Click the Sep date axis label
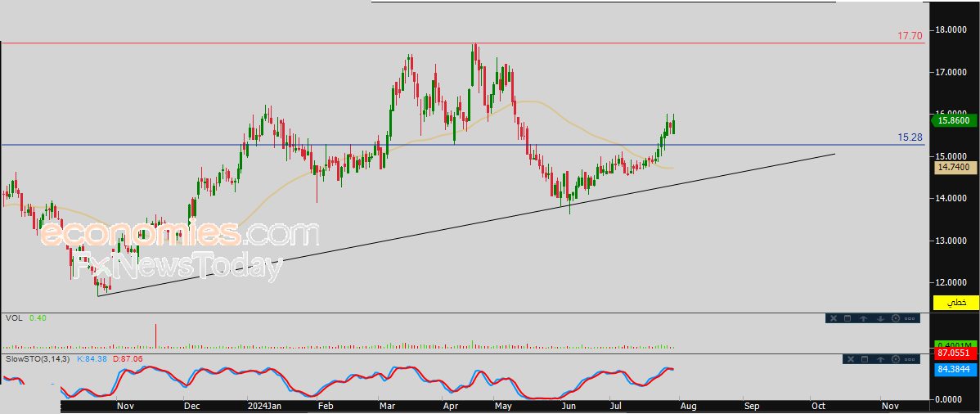This screenshot has width=980, height=414. click(751, 406)
